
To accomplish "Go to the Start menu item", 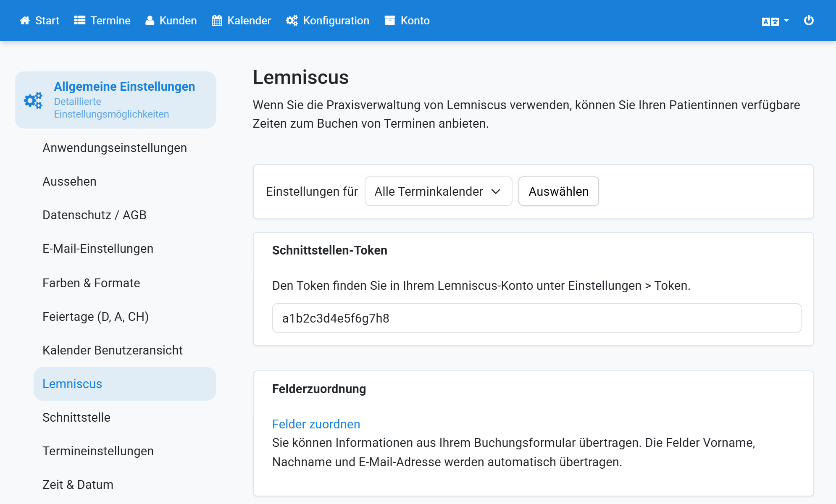I will (x=39, y=21).
